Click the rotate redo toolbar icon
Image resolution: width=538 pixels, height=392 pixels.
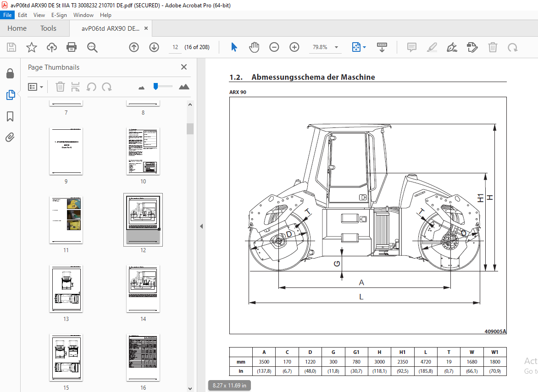[x=513, y=47]
